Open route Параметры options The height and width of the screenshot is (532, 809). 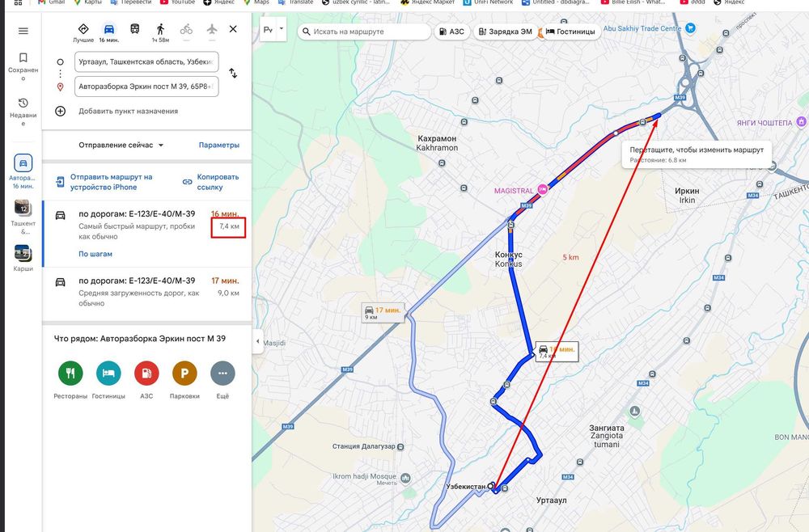tap(219, 145)
